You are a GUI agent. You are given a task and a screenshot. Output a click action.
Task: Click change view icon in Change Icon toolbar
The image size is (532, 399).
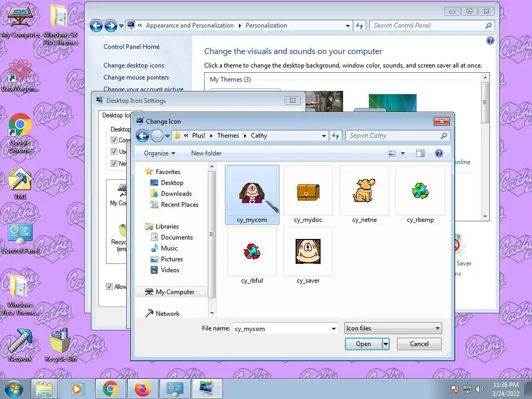coord(392,153)
